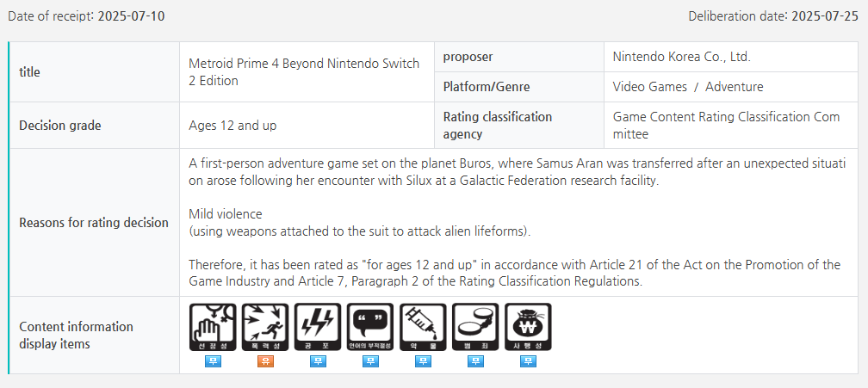Image resolution: width=868 pixels, height=388 pixels.
Task: Select the gambling icon with money bag
Action: [x=528, y=327]
